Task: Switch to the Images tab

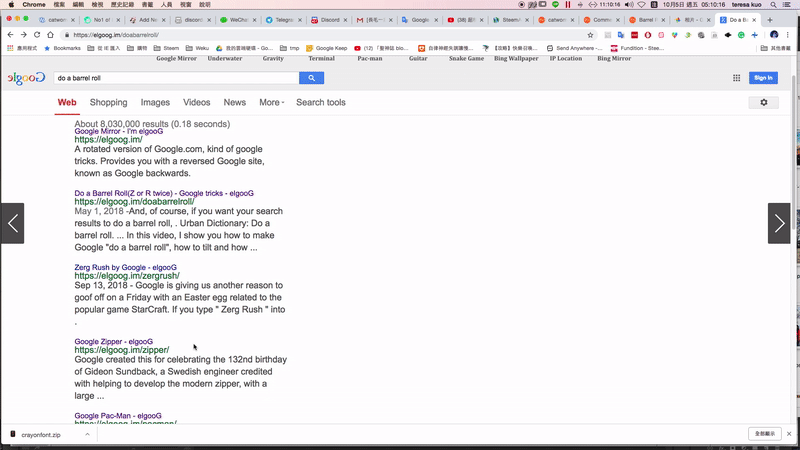Action: 155,103
